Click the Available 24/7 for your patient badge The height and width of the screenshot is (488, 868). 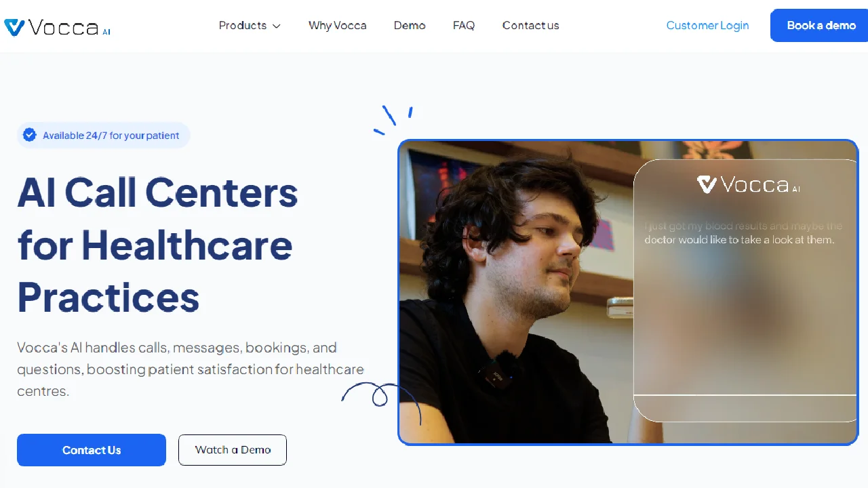[x=104, y=135]
